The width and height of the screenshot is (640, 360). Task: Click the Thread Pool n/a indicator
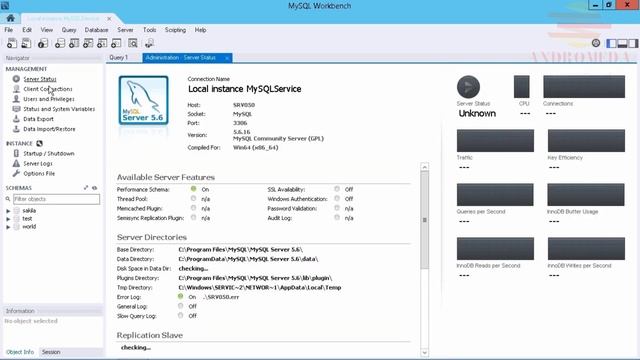pyautogui.click(x=193, y=198)
